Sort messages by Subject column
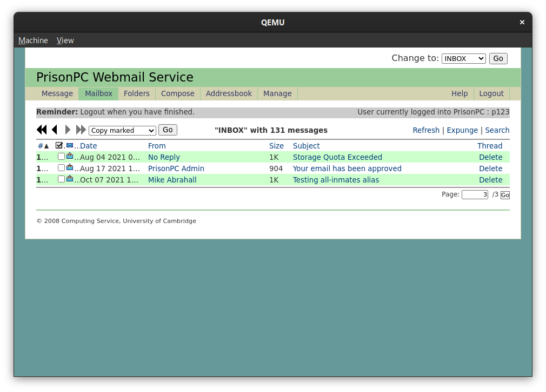This screenshot has width=546, height=392. 306,146
